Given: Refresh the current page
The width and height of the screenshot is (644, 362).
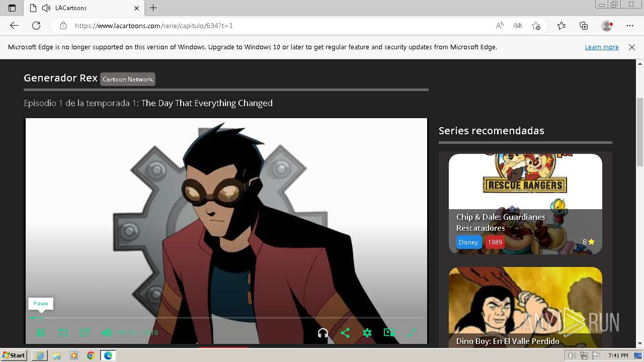Looking at the screenshot, I should click(36, 26).
